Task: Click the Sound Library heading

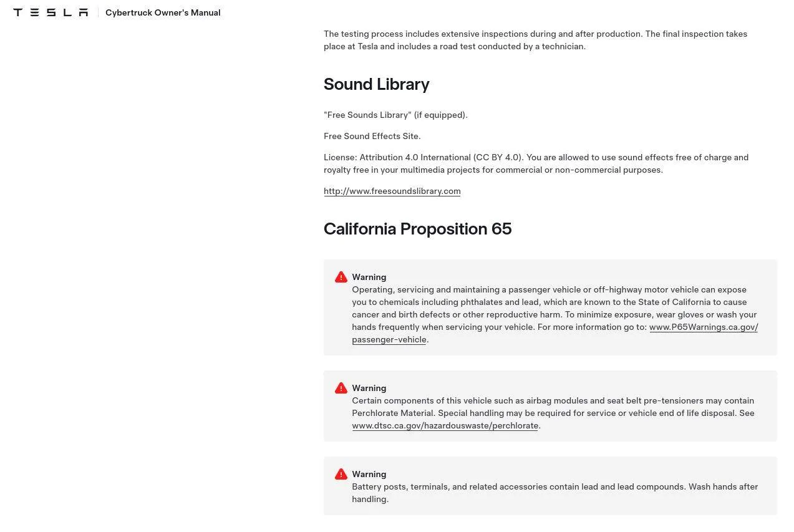Action: coord(377,84)
